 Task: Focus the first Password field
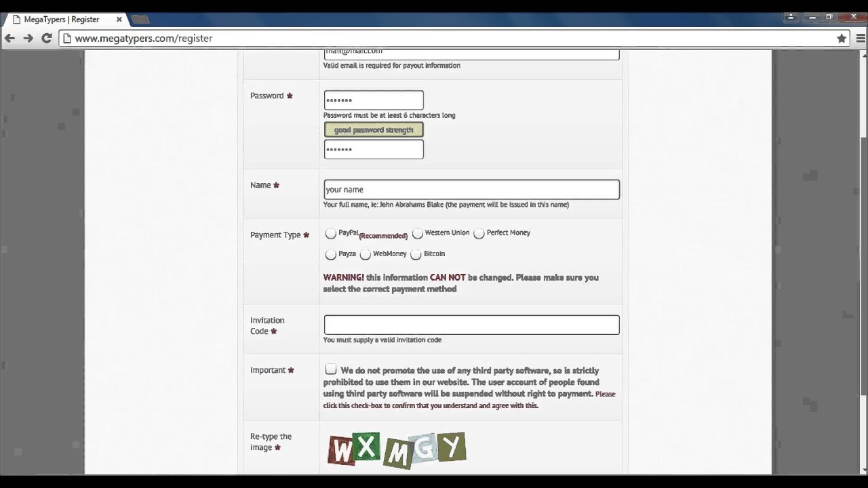pos(374,100)
